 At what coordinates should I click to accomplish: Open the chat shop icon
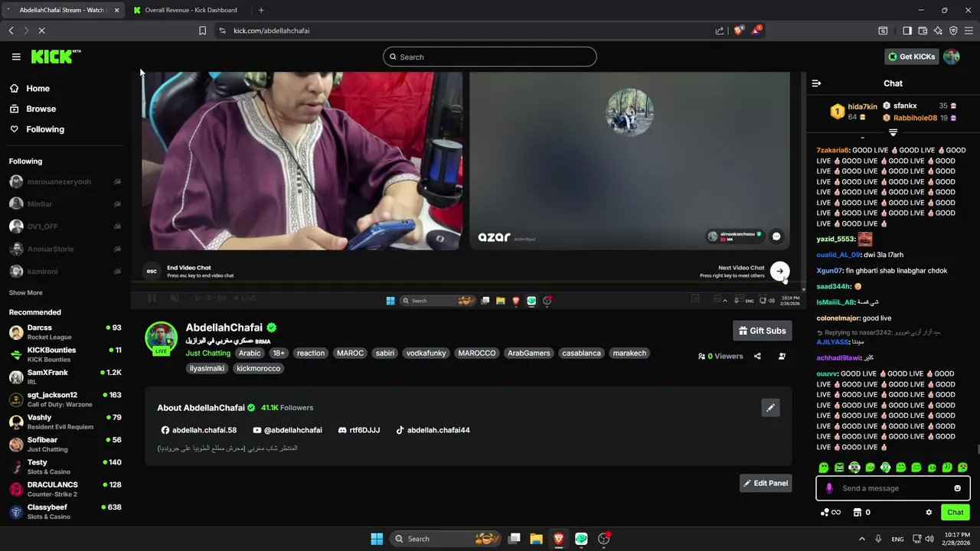(x=857, y=512)
